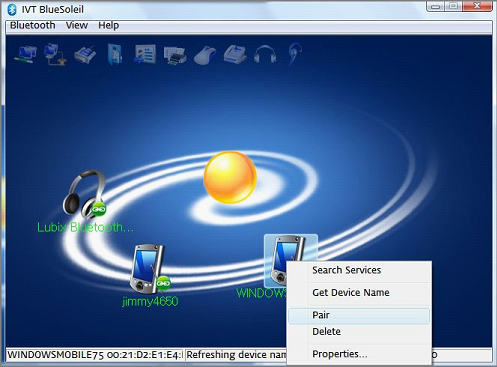Viewport: 497px width, 367px height.
Task: Select the Dial-up Networking service icon
Action: (x=55, y=54)
